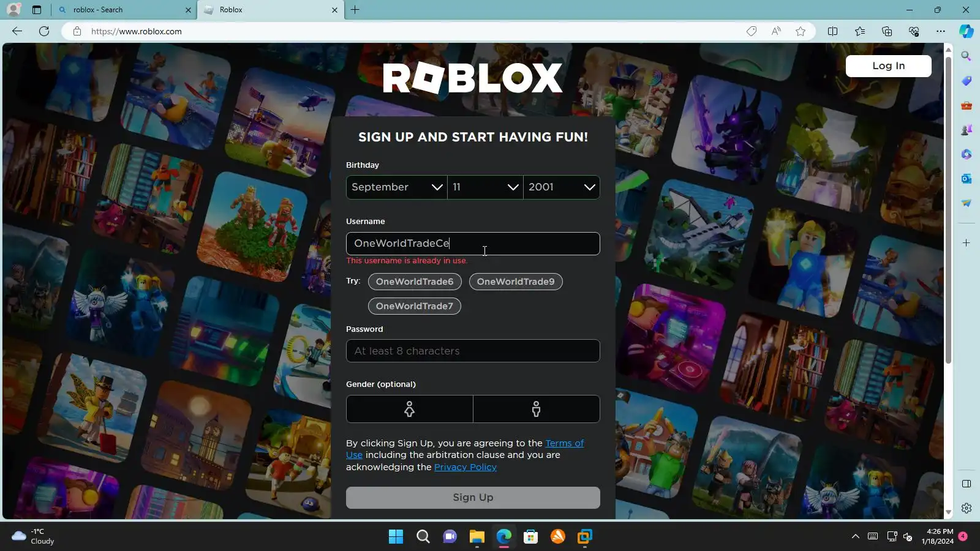The width and height of the screenshot is (980, 551).
Task: Select male gender option
Action: (537, 409)
